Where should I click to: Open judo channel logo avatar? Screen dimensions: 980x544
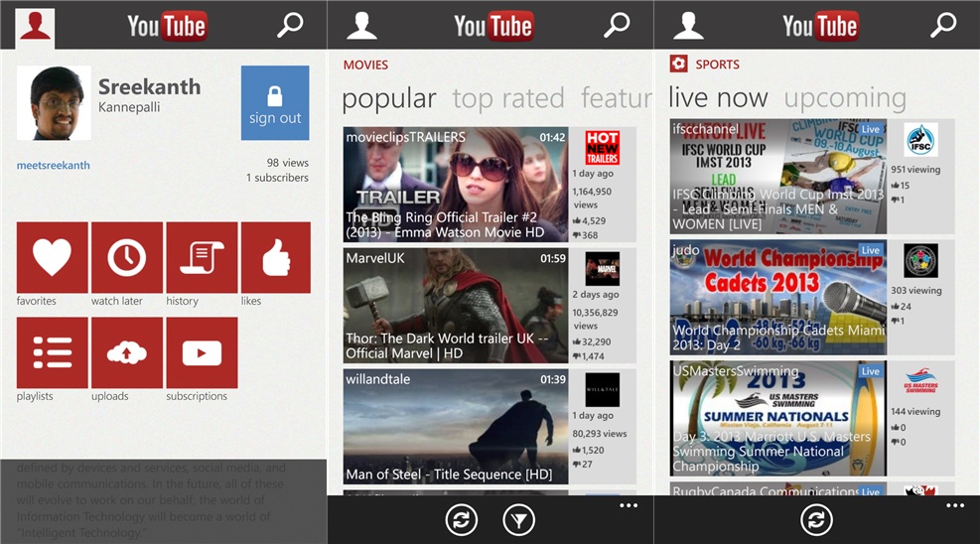click(x=920, y=260)
